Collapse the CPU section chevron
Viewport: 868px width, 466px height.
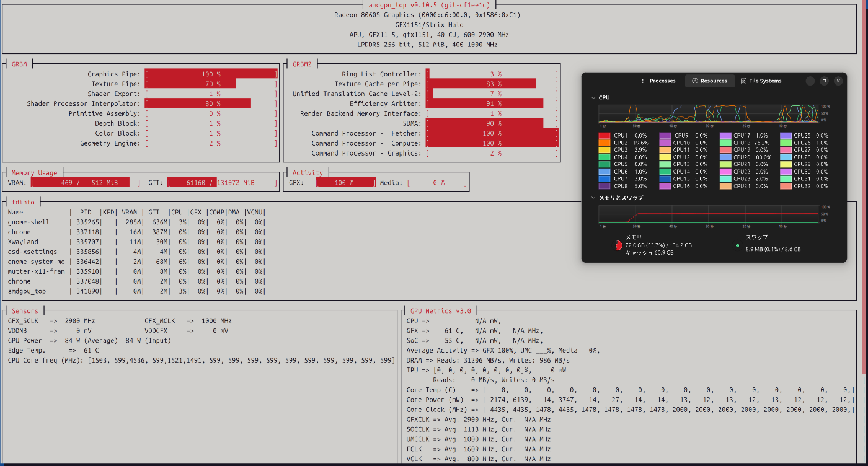point(592,98)
